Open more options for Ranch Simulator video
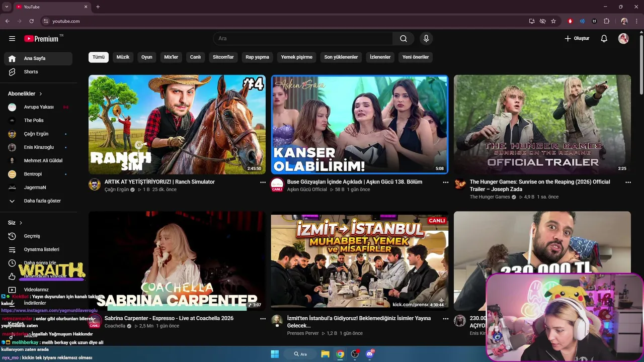The width and height of the screenshot is (644, 362). [x=263, y=183]
